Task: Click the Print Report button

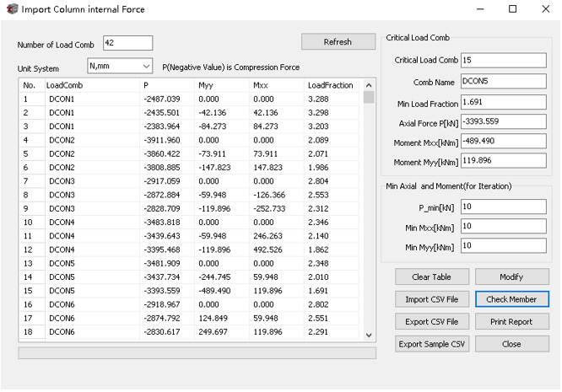Action: pos(512,321)
